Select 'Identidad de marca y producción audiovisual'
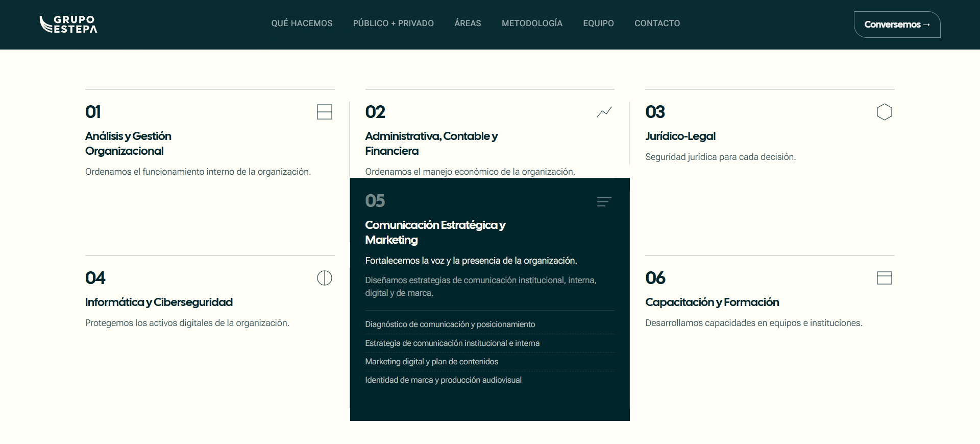The height and width of the screenshot is (444, 980). point(444,380)
